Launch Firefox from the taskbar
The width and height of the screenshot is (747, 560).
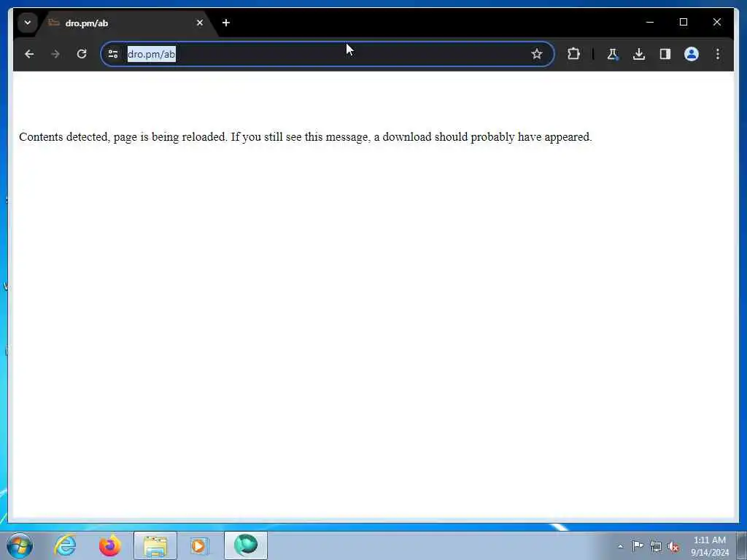tap(109, 545)
